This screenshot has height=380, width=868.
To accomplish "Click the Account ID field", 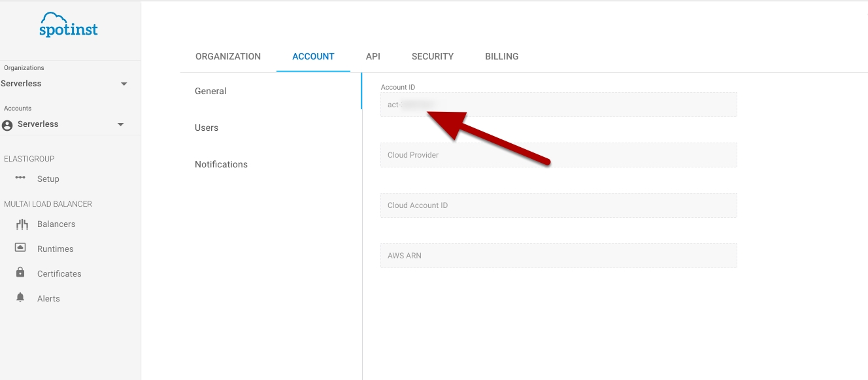I will click(x=558, y=105).
